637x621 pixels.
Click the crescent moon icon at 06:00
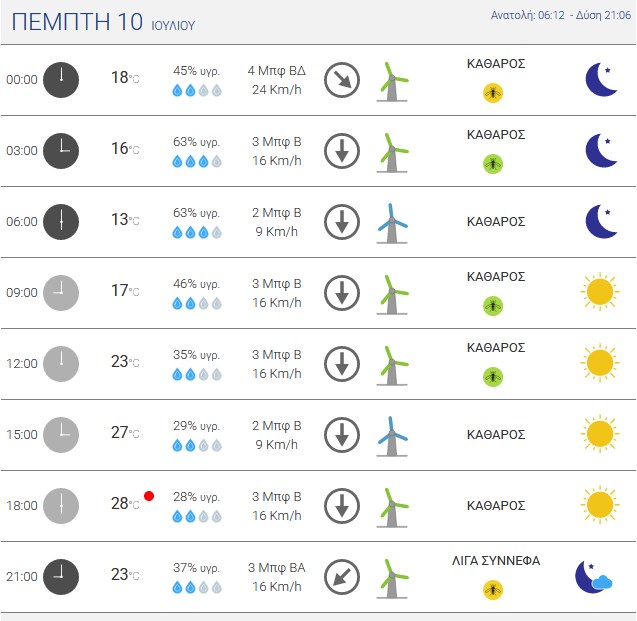(x=602, y=222)
